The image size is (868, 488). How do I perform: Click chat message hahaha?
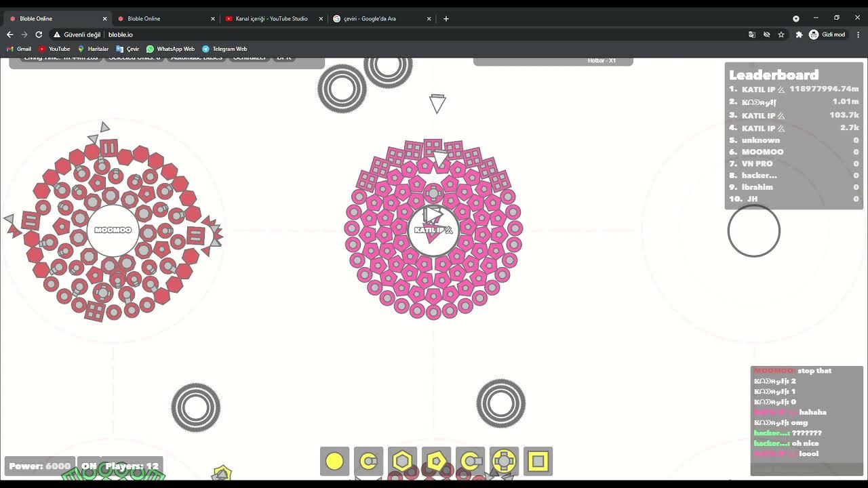(x=812, y=412)
